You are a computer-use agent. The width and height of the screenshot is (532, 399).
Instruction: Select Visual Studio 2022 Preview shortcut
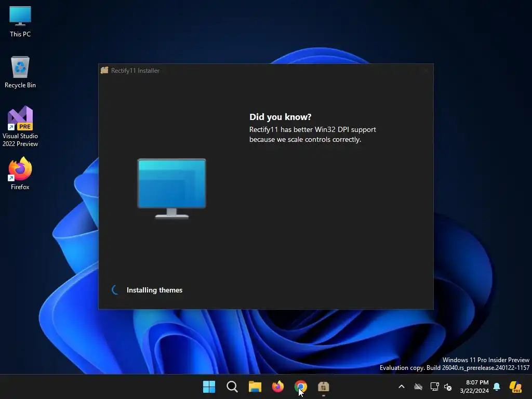[20, 126]
